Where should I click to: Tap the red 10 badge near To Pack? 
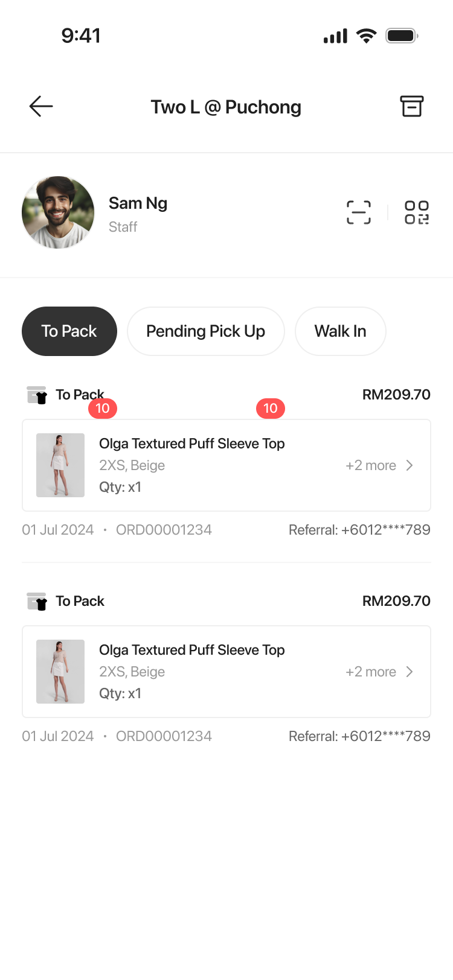103,409
